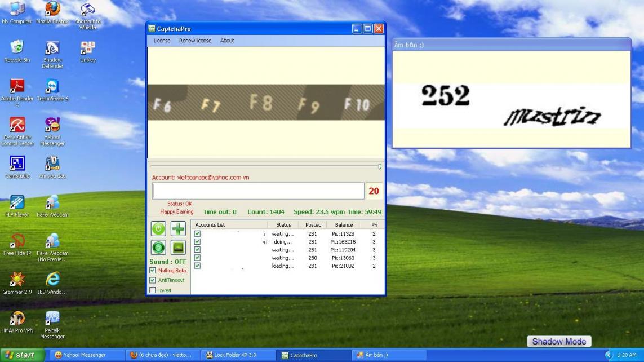Expand the system tray arrow

609,355
